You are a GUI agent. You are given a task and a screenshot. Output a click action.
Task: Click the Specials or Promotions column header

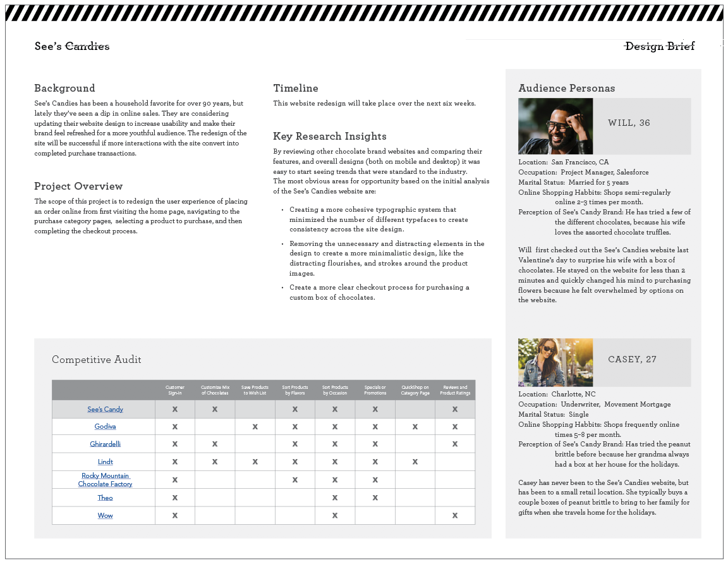tap(375, 390)
